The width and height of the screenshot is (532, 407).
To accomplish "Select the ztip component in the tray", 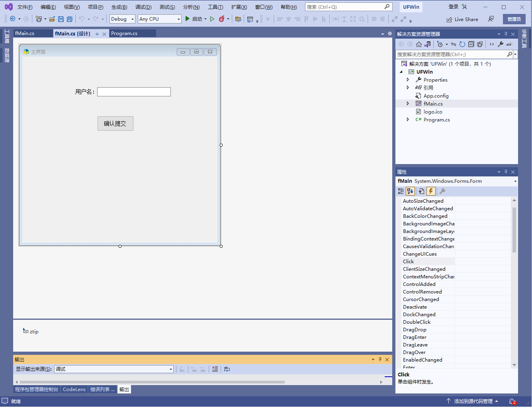I will point(31,331).
